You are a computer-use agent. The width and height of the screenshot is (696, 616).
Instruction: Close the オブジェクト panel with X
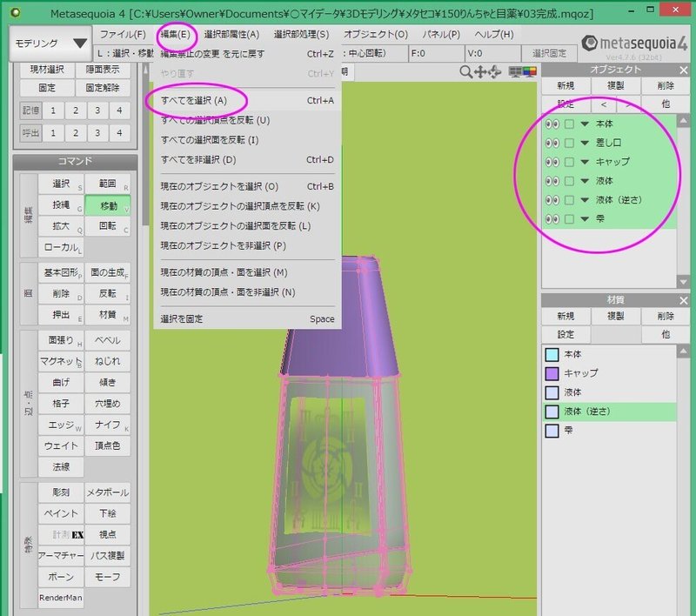(684, 70)
